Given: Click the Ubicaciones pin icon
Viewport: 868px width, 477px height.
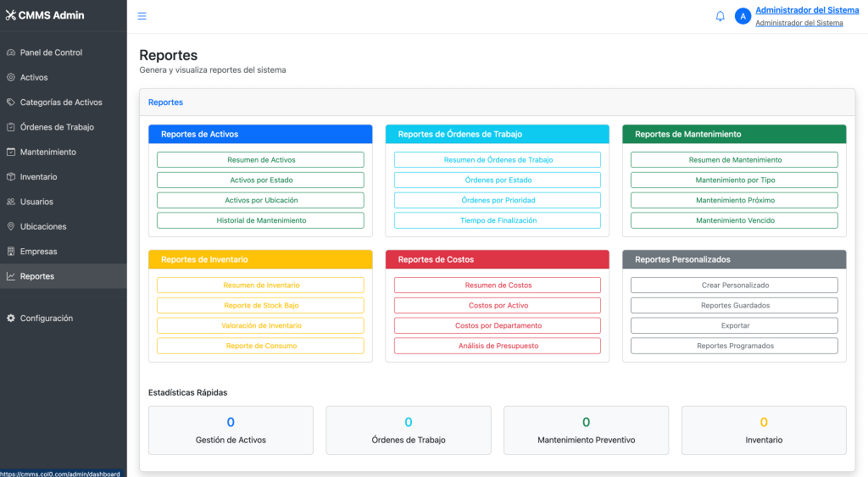Looking at the screenshot, I should (x=10, y=226).
